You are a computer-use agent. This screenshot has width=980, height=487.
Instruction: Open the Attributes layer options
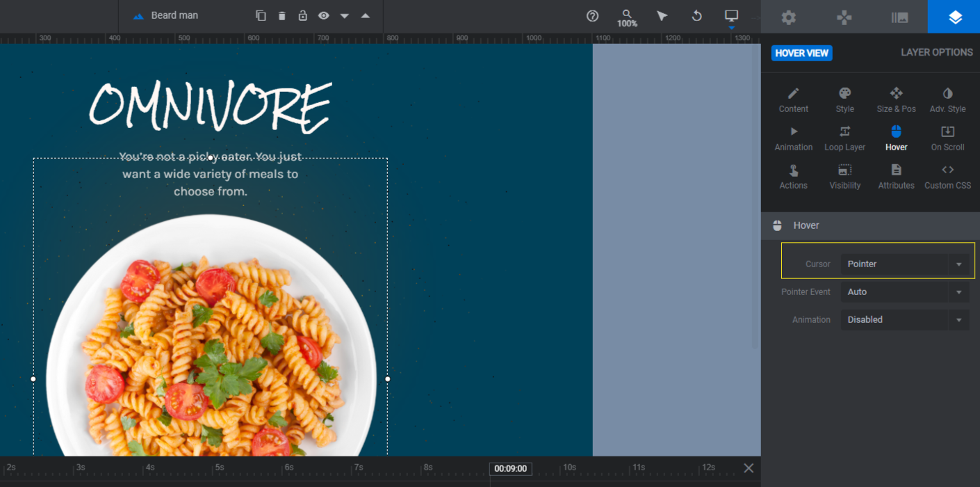896,177
